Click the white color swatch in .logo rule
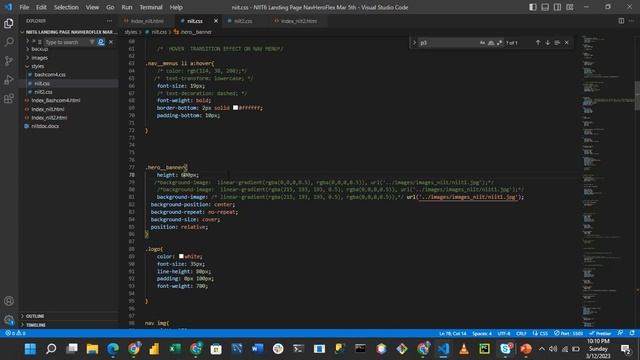The width and height of the screenshot is (640, 360). tap(181, 256)
